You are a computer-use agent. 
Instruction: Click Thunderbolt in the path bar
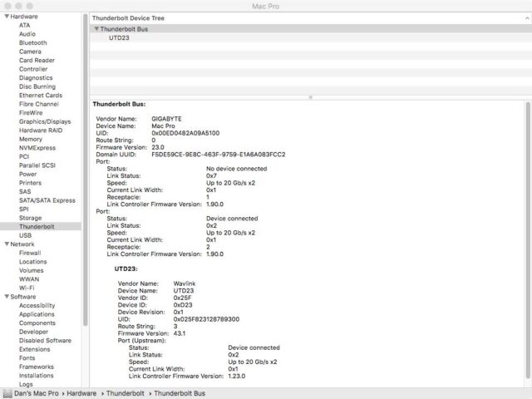point(126,393)
